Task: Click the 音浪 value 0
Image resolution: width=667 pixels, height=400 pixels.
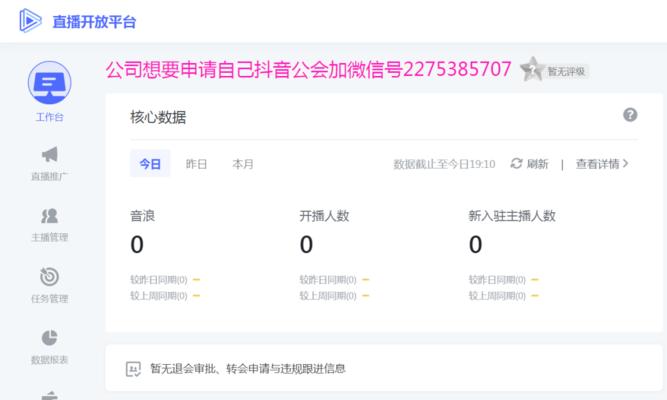Action: coord(137,245)
